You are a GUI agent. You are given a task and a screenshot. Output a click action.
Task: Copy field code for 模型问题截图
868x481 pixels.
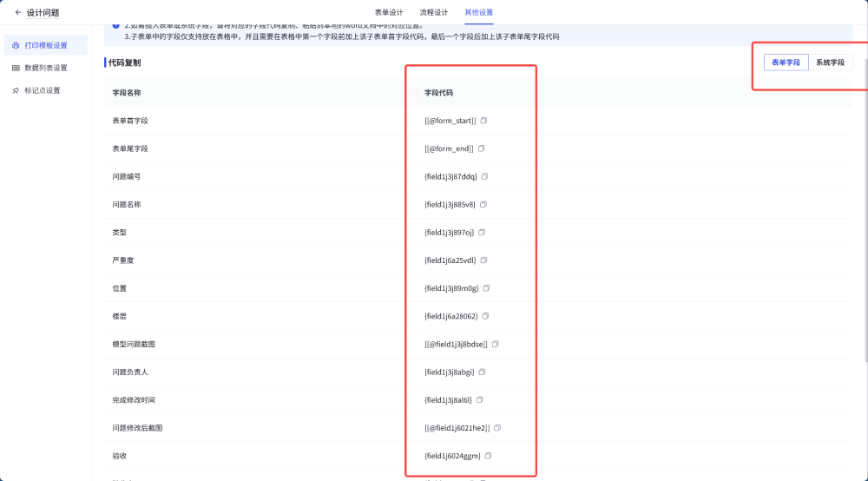(x=496, y=345)
